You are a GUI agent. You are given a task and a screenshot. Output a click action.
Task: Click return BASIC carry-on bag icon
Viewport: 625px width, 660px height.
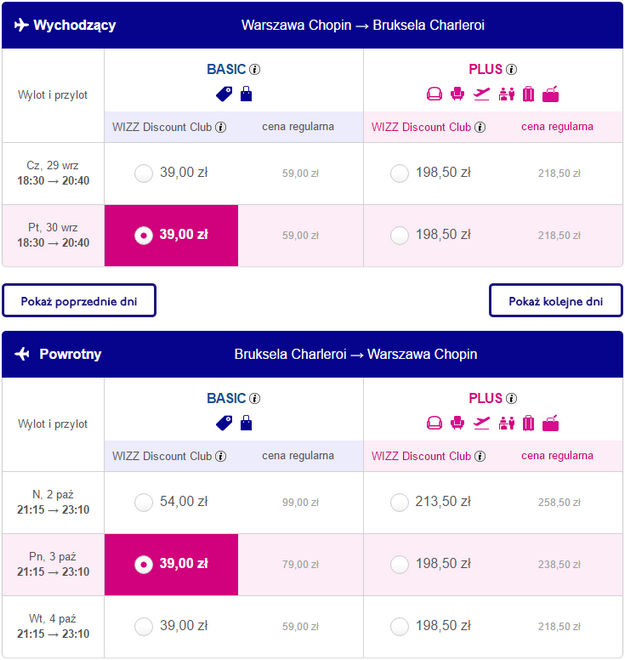[246, 423]
